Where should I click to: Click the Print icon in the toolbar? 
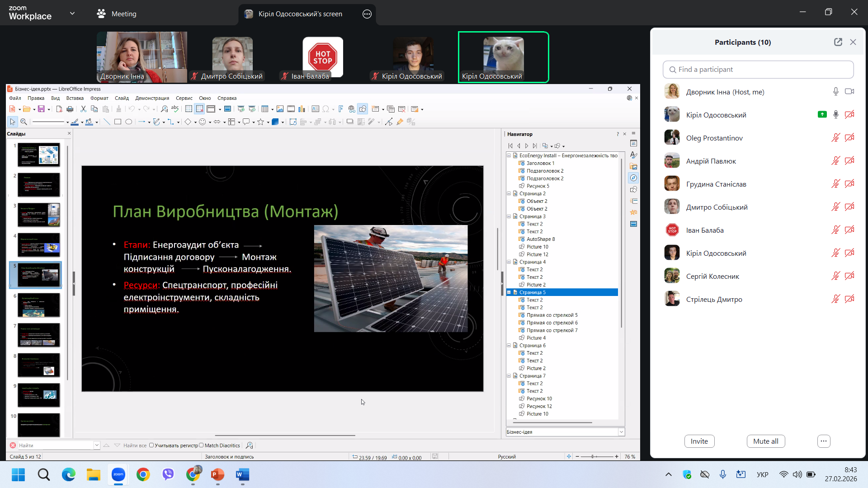click(x=70, y=109)
